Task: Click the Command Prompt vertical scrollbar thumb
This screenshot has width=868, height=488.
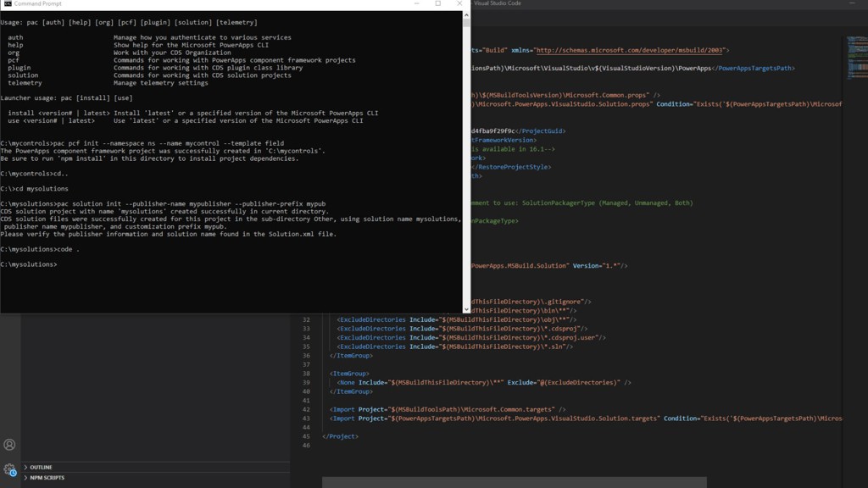Action: pos(466,23)
